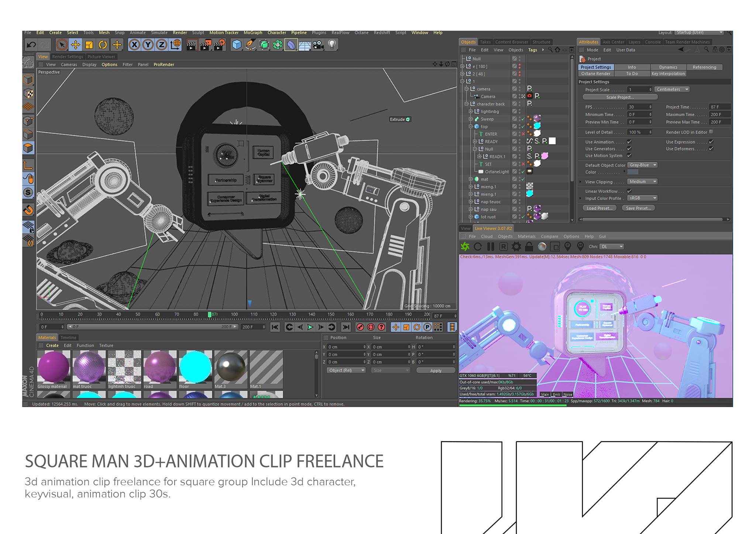The image size is (756, 534).
Task: Click the Light bulb object icon
Action: pyautogui.click(x=332, y=45)
